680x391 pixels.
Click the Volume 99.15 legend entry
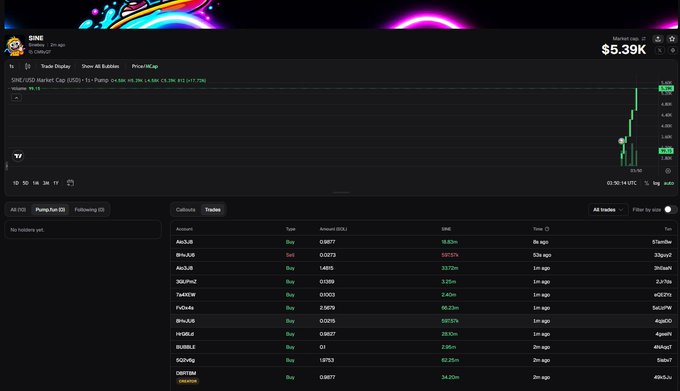[x=26, y=88]
